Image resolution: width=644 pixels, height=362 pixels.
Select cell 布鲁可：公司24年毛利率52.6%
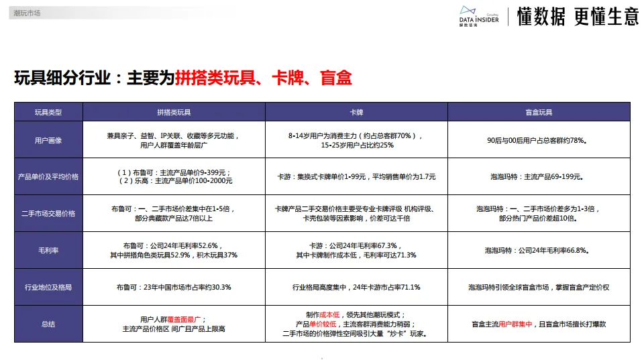click(174, 250)
